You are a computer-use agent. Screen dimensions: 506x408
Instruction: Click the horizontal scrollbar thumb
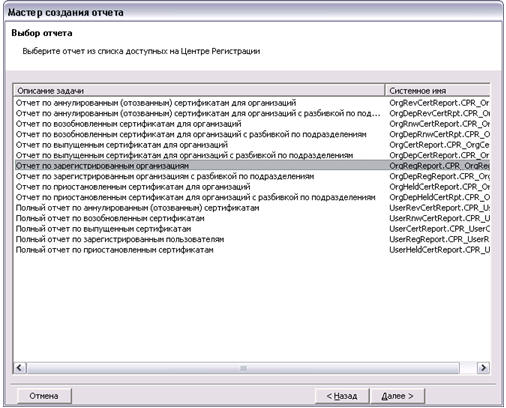point(243,368)
